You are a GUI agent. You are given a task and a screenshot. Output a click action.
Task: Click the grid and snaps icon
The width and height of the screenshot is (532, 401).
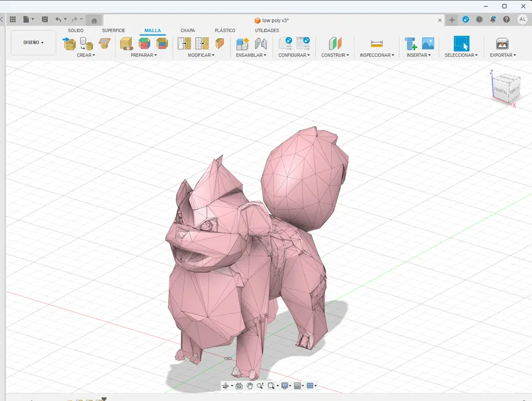click(x=298, y=386)
